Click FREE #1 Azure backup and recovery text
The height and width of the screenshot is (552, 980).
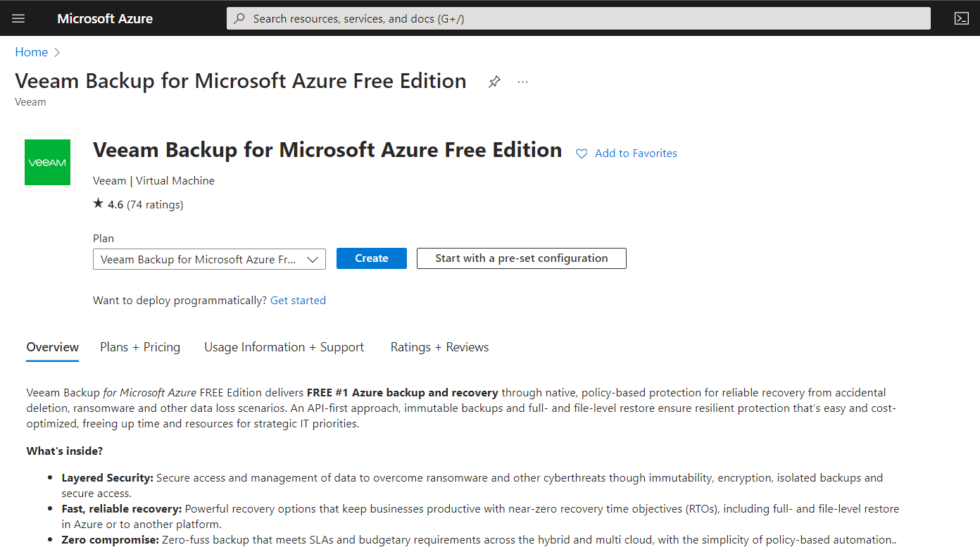[x=402, y=393]
